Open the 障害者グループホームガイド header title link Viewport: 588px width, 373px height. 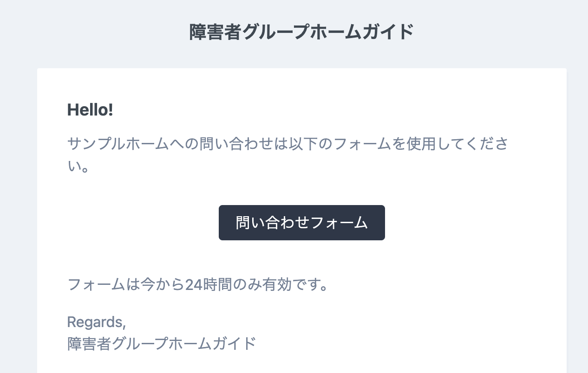tap(301, 32)
